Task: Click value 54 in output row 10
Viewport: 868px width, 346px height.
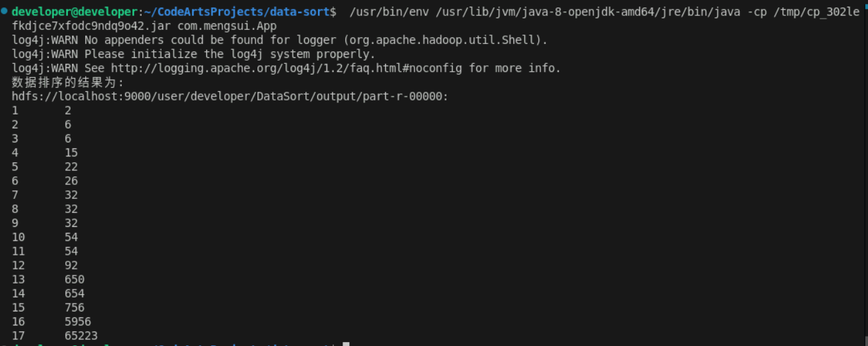Action: click(x=71, y=238)
